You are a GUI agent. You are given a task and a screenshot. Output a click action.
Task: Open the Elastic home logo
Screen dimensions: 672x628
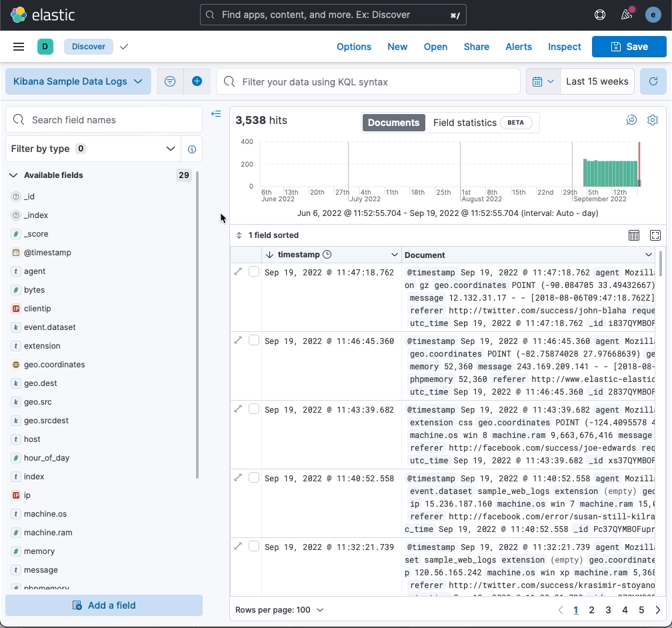point(43,15)
